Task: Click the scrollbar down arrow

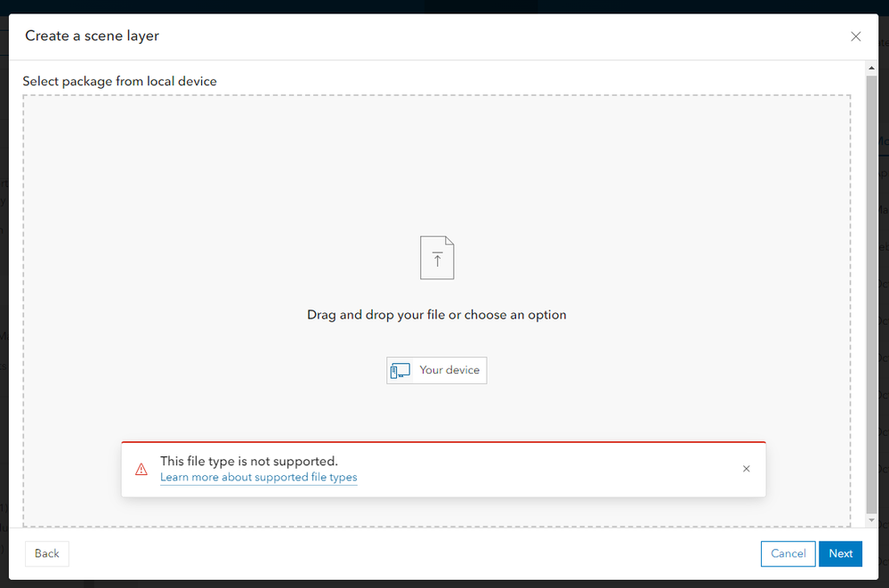Action: click(871, 520)
